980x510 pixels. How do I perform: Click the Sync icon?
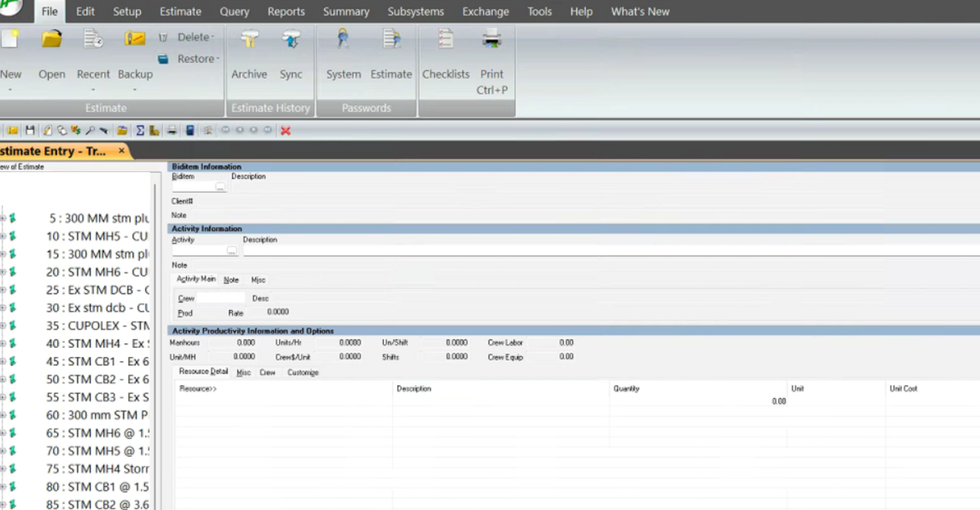pos(290,39)
